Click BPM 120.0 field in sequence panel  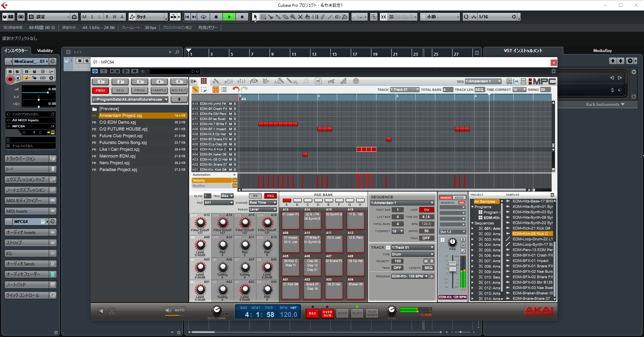pos(427,224)
